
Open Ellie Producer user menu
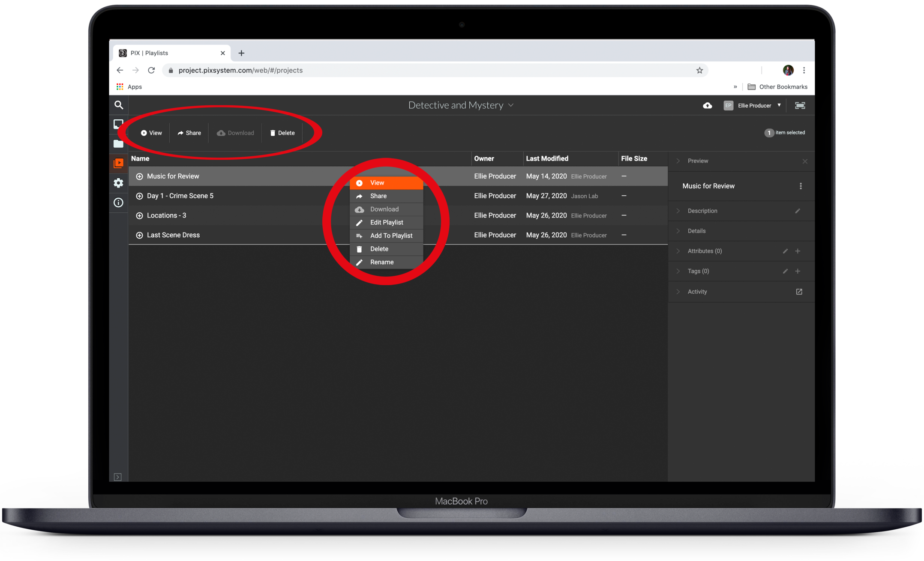pos(753,105)
